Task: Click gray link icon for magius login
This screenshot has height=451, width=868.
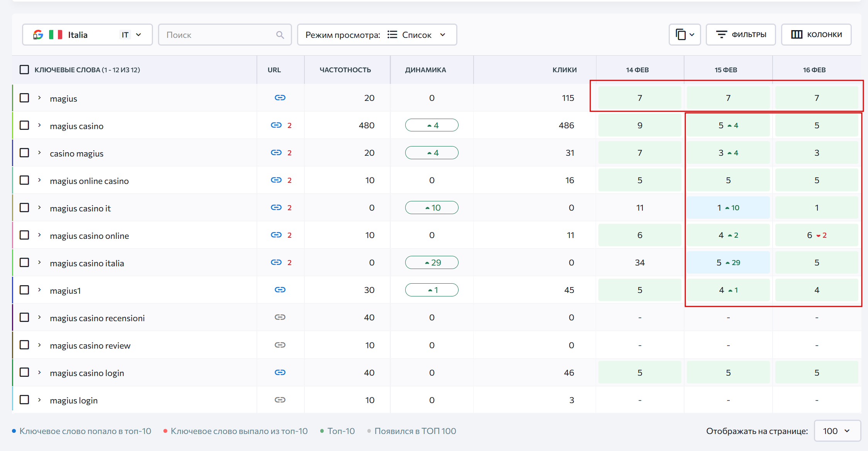Action: [280, 400]
